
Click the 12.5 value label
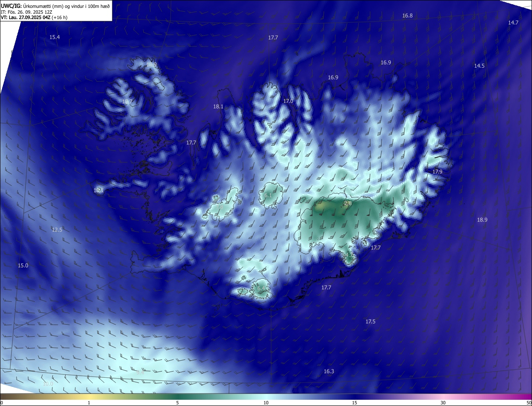pos(57,230)
